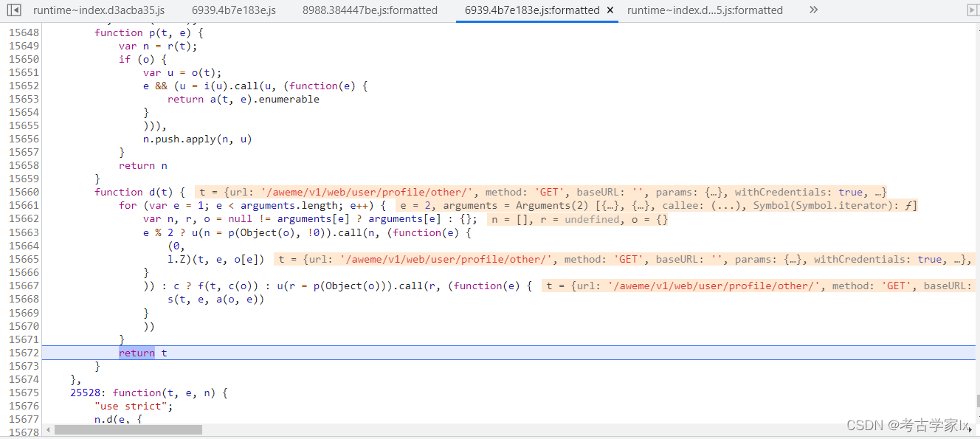Select the highlighted 'return' keyword on line 15672
Viewport: 980px width, 439px height.
point(137,353)
